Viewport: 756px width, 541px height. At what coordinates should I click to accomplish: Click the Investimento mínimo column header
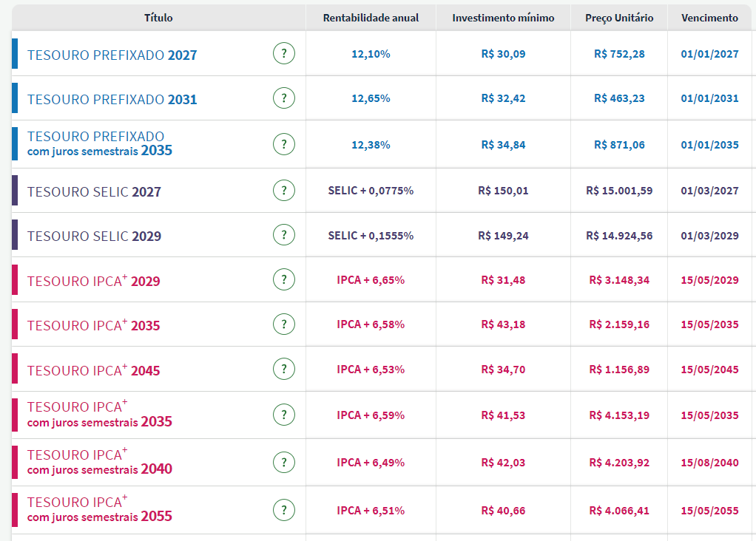pyautogui.click(x=503, y=18)
